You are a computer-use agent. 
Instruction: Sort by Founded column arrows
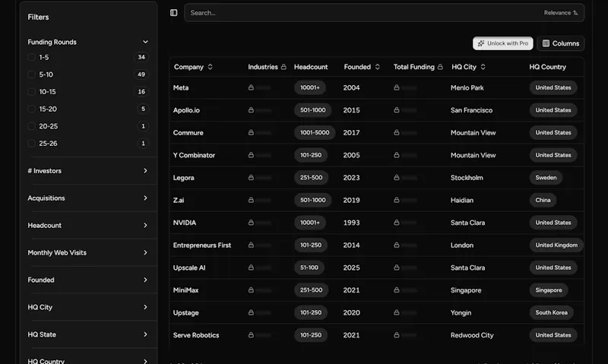click(377, 67)
